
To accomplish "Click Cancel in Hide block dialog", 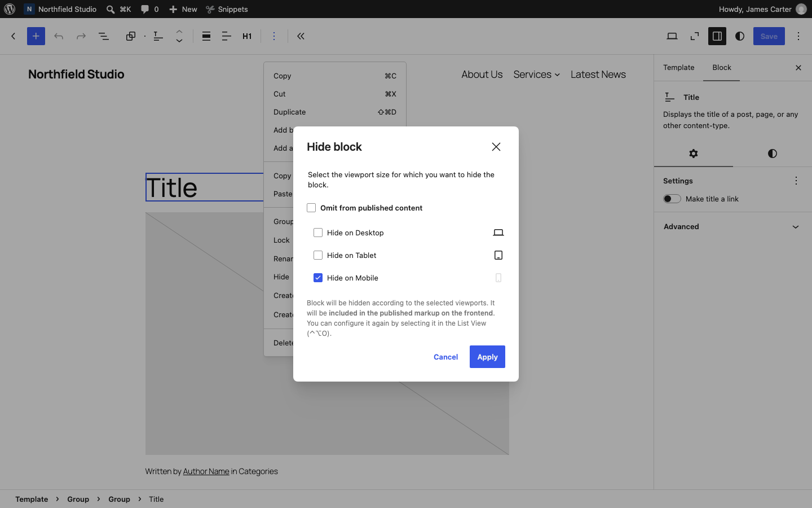I will [446, 357].
